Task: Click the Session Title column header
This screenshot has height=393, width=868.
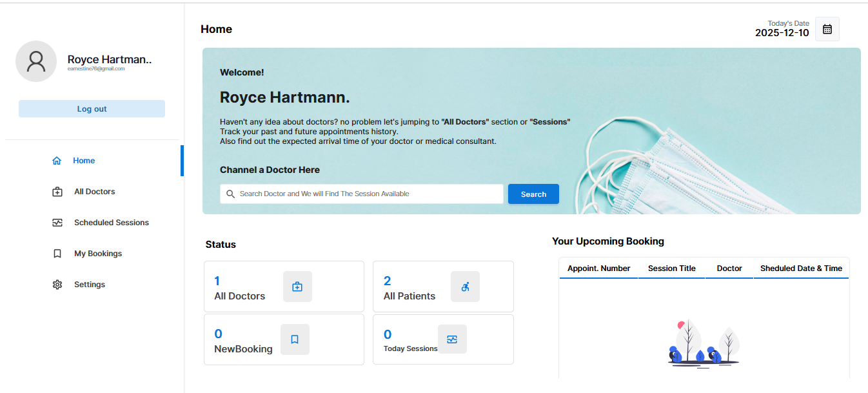Action: click(x=672, y=268)
